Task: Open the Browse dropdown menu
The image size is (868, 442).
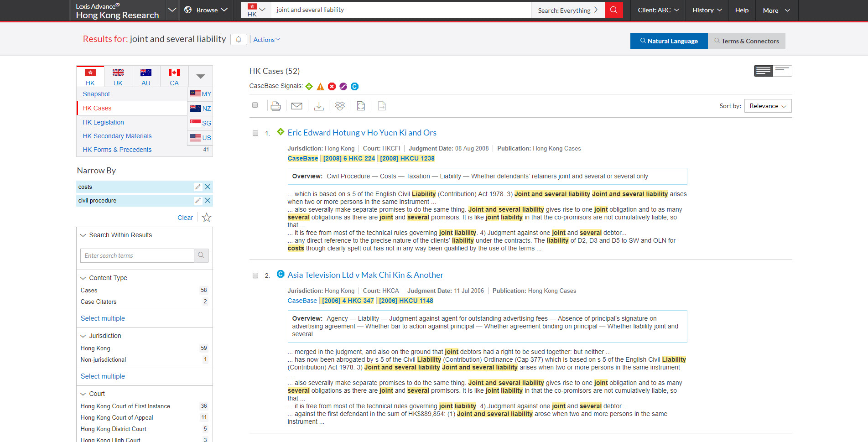Action: click(206, 10)
